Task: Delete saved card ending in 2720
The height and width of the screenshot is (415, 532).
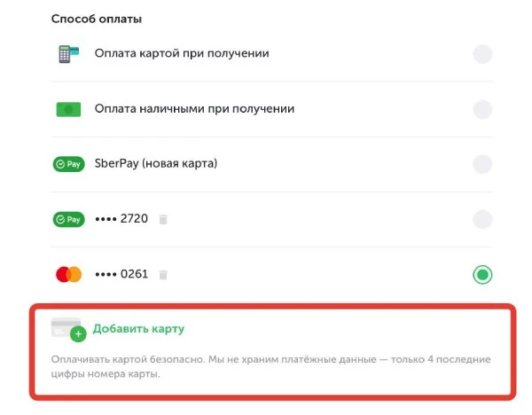Action: 163,220
